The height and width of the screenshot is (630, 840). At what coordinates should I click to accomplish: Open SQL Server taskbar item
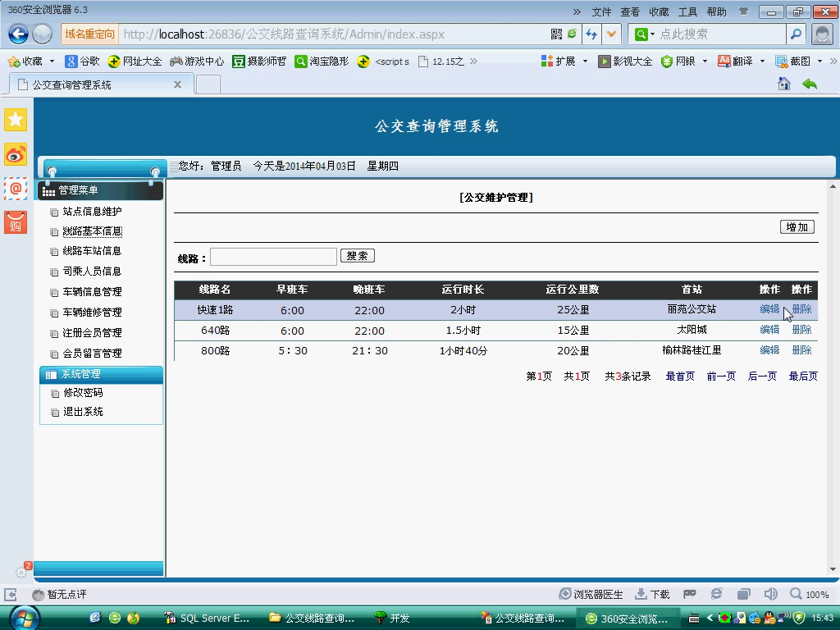pyautogui.click(x=208, y=618)
